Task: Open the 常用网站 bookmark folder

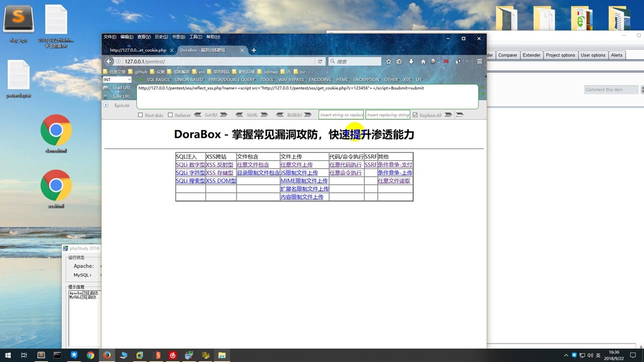Action: [x=218, y=72]
